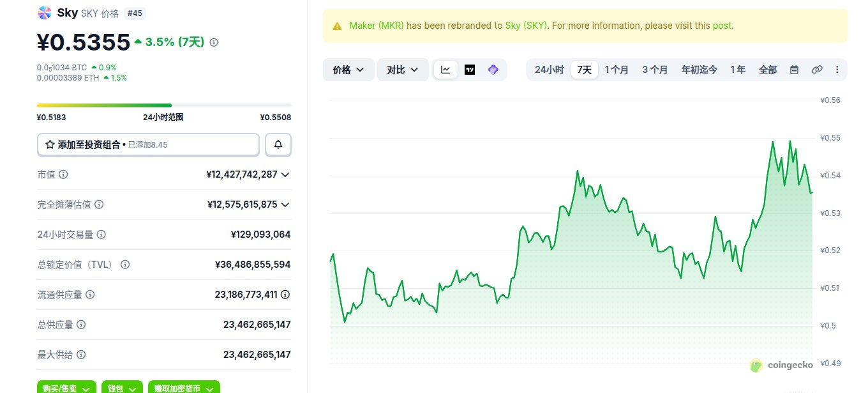Click the 添加至投资组合 button
This screenshot has width=868, height=393.
click(x=148, y=144)
